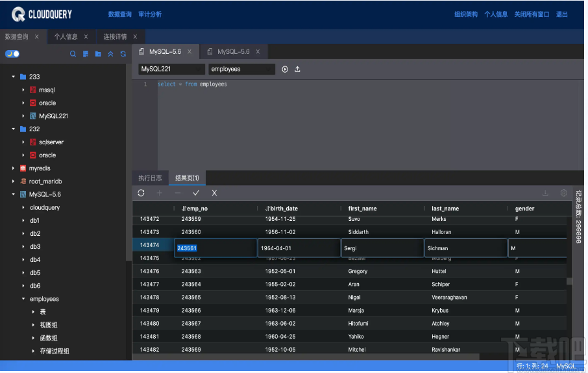Click the mssql database icon

[x=33, y=90]
